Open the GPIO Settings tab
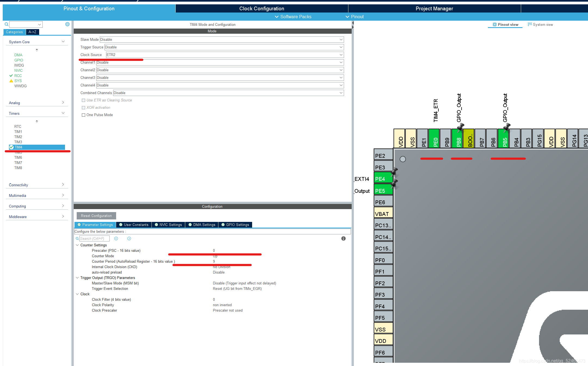Viewport: 588px width, 366px height. (x=235, y=225)
